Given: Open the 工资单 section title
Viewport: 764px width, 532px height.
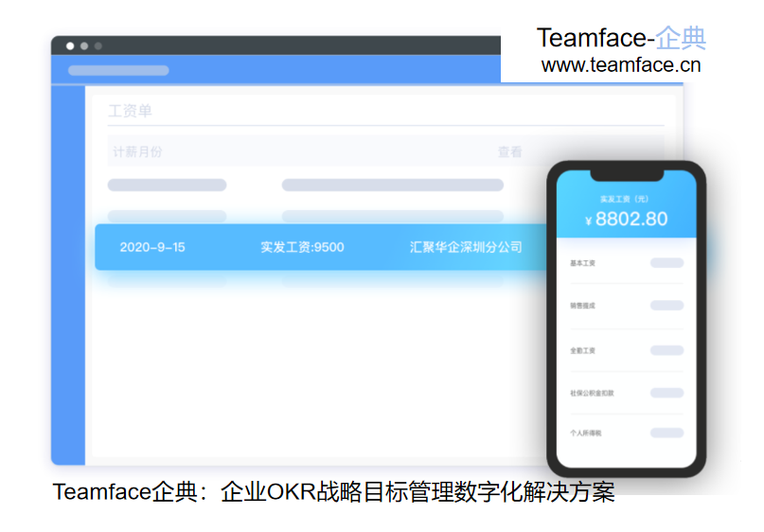Looking at the screenshot, I should pos(131,111).
